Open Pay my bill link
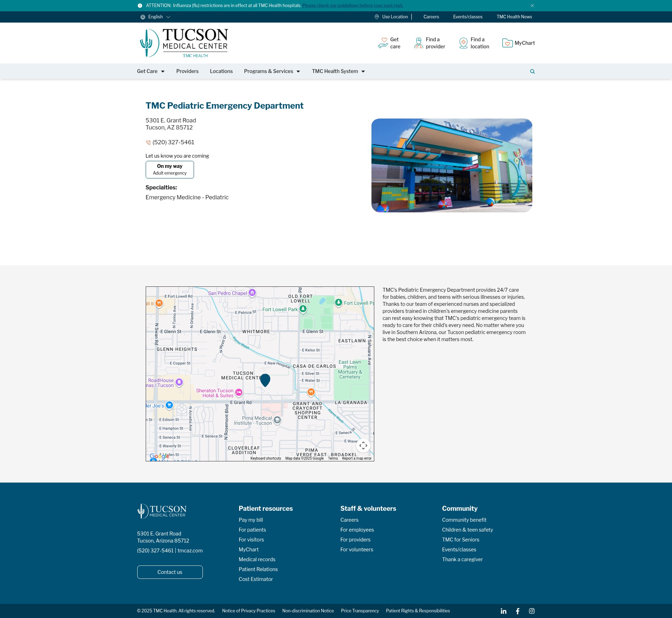The image size is (672, 618). pos(251,520)
